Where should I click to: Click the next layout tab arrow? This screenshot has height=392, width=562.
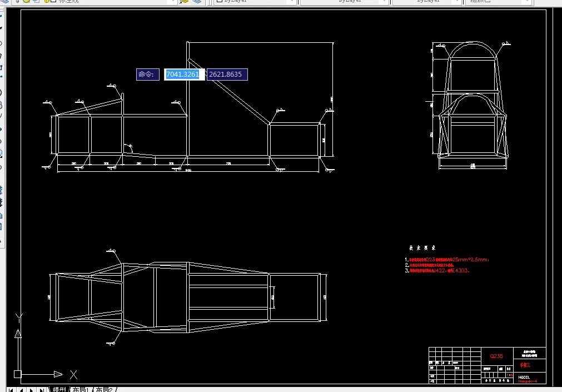(32, 390)
